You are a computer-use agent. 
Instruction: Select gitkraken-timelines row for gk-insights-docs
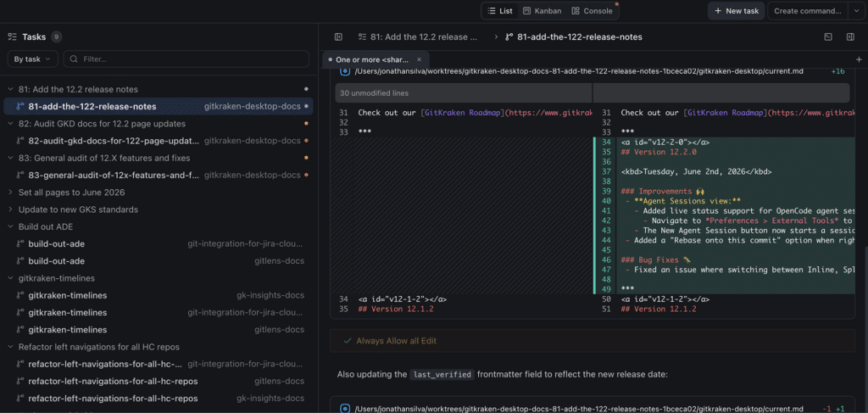(x=159, y=295)
